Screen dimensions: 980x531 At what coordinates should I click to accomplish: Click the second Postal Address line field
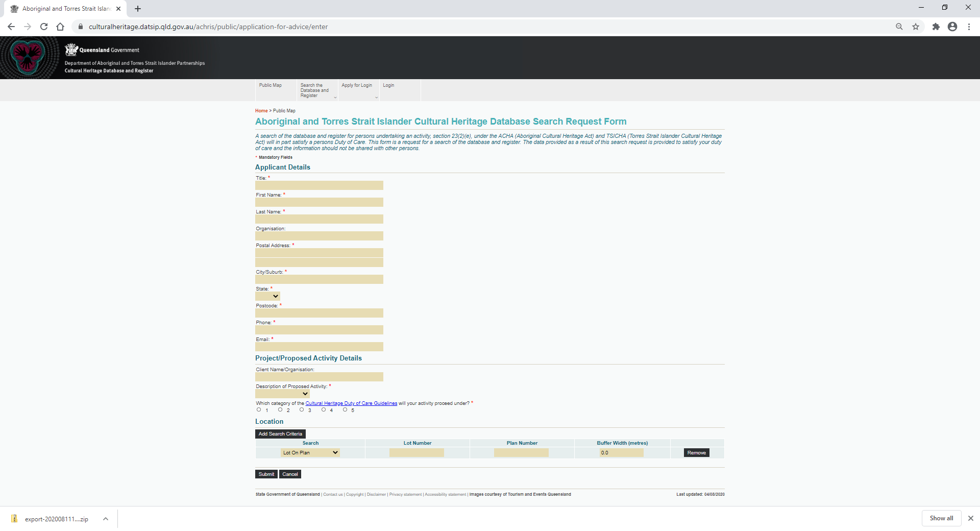pos(319,262)
